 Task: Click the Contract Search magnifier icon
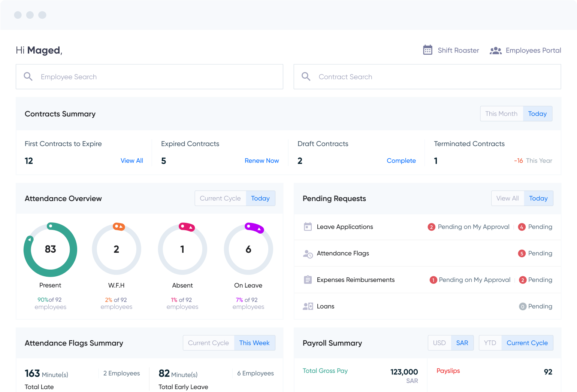pyautogui.click(x=306, y=77)
